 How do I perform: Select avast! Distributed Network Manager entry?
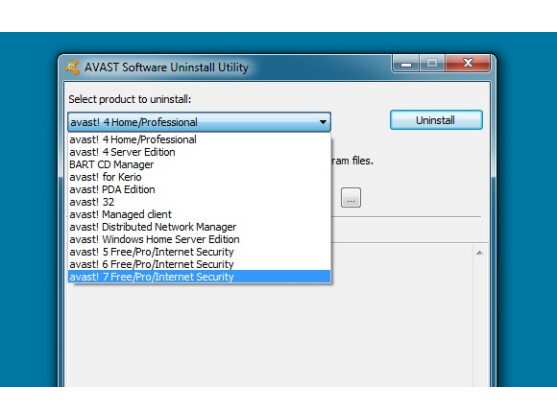(x=199, y=227)
